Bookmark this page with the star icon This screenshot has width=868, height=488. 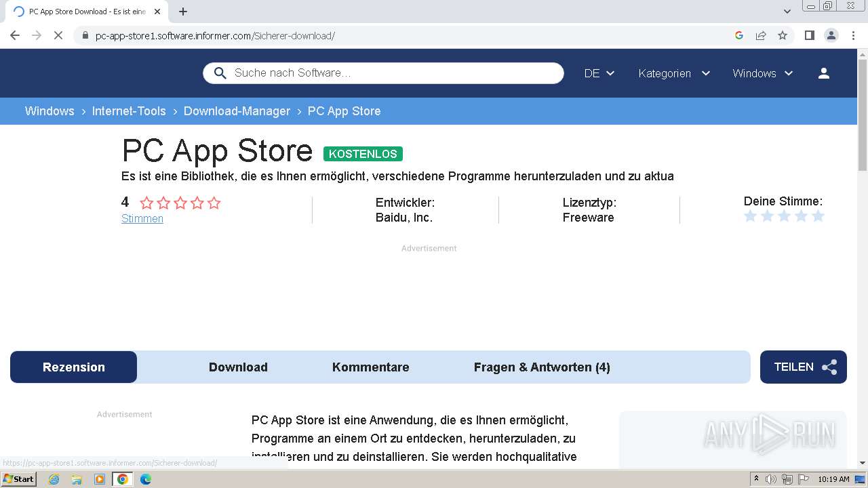(783, 35)
